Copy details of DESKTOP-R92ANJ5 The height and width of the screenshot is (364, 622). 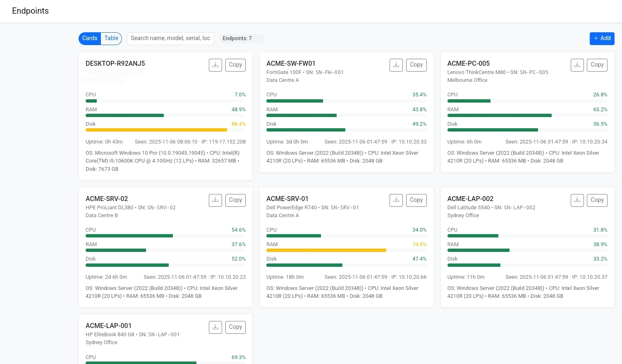pyautogui.click(x=235, y=65)
